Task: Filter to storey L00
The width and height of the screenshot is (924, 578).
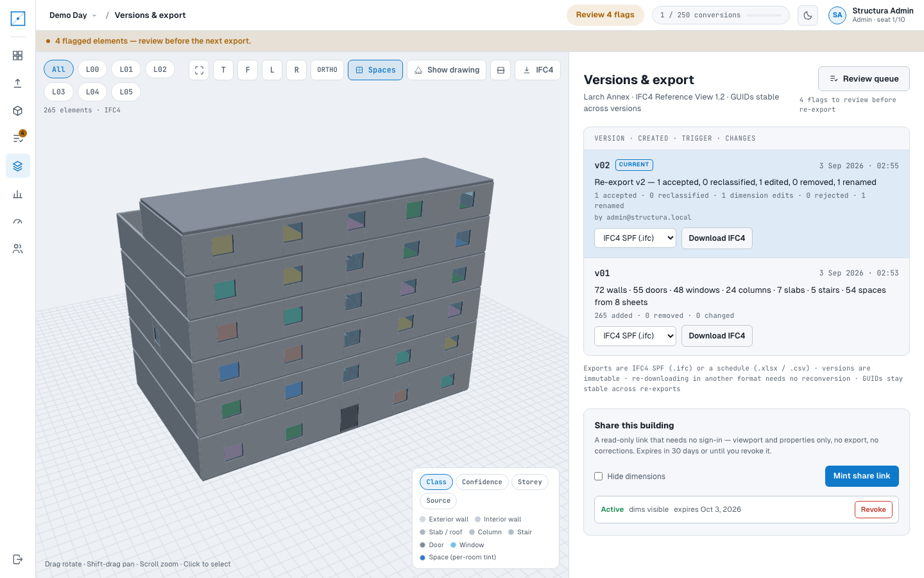Action: [92, 69]
